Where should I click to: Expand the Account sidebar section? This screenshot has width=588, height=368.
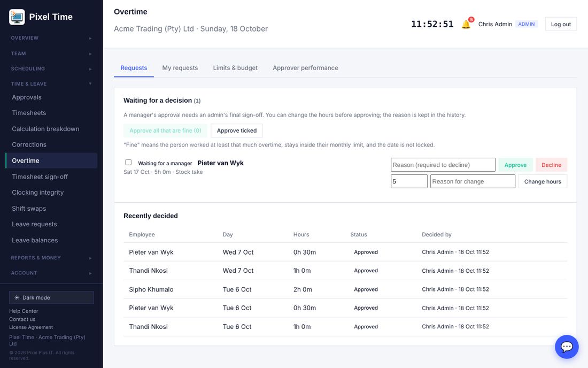51,273
